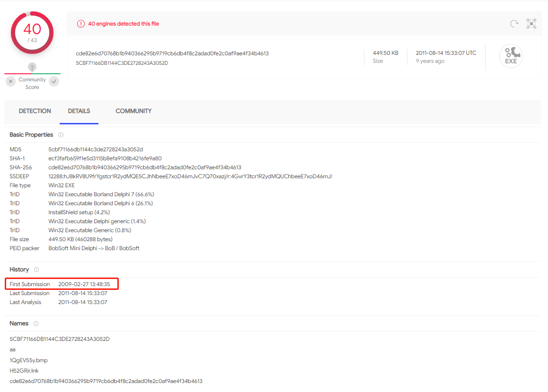Click the SSDEEP hash value
The height and width of the screenshot is (392, 548).
(190, 176)
